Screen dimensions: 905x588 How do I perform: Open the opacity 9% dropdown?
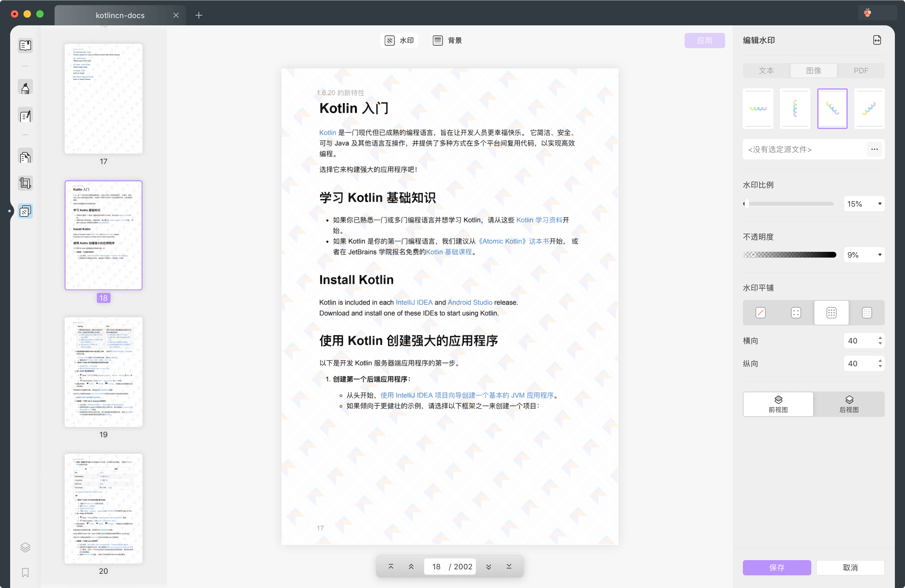click(864, 254)
